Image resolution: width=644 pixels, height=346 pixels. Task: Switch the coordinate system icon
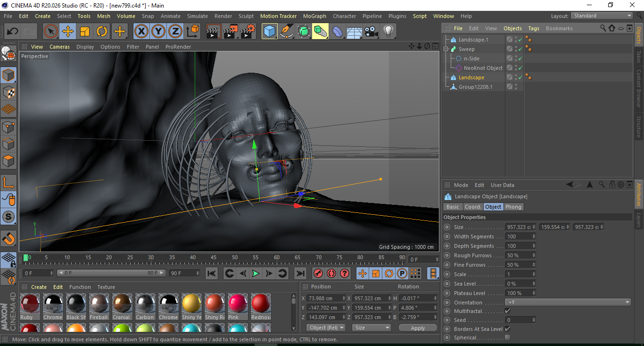point(192,32)
